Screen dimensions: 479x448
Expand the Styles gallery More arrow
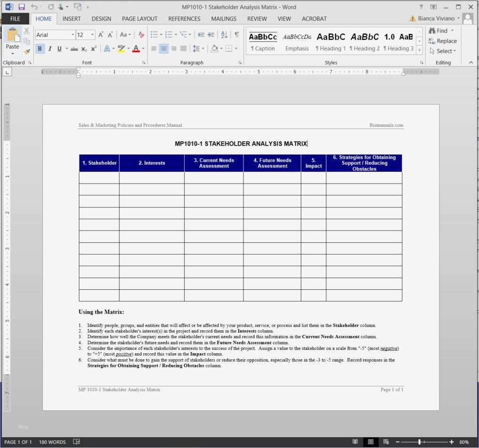[x=419, y=50]
